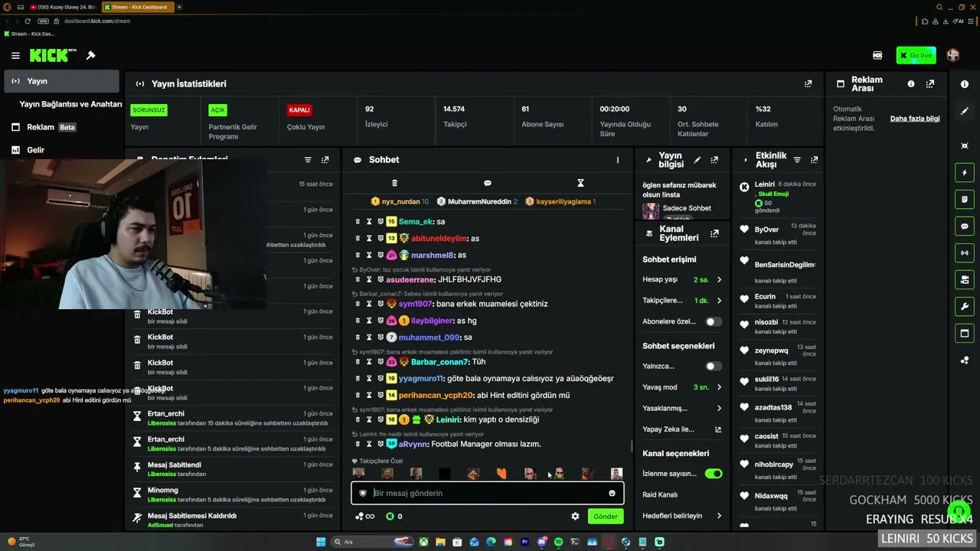
Task: Select Yayın in left sidebar
Action: [x=61, y=81]
